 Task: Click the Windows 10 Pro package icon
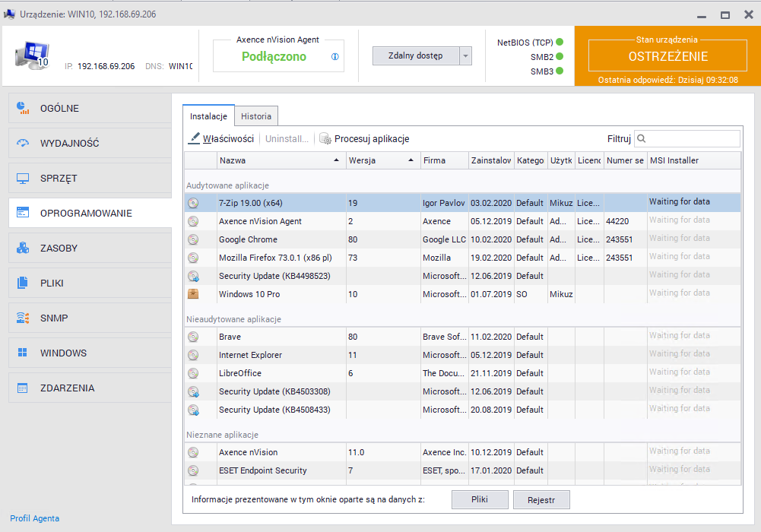[x=193, y=294]
